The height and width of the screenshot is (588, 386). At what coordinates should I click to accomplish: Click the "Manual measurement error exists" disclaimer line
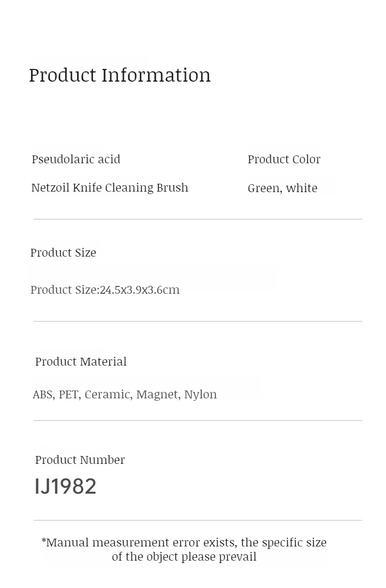click(x=184, y=543)
